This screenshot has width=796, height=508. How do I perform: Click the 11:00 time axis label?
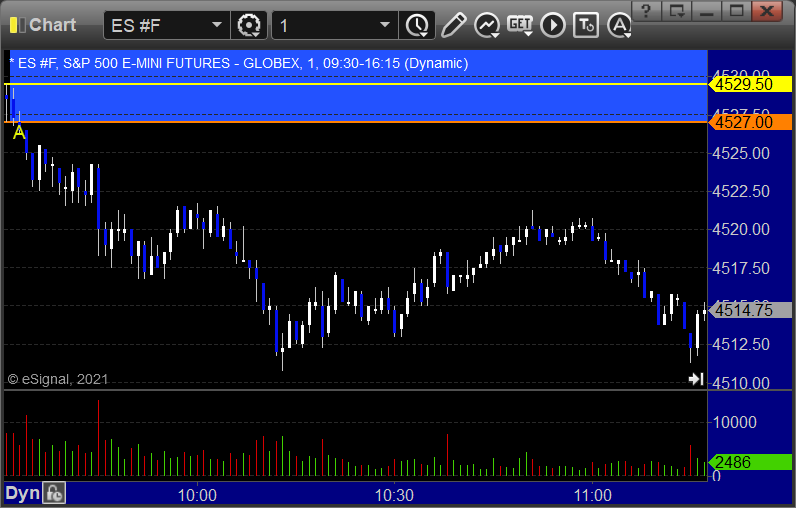click(592, 495)
